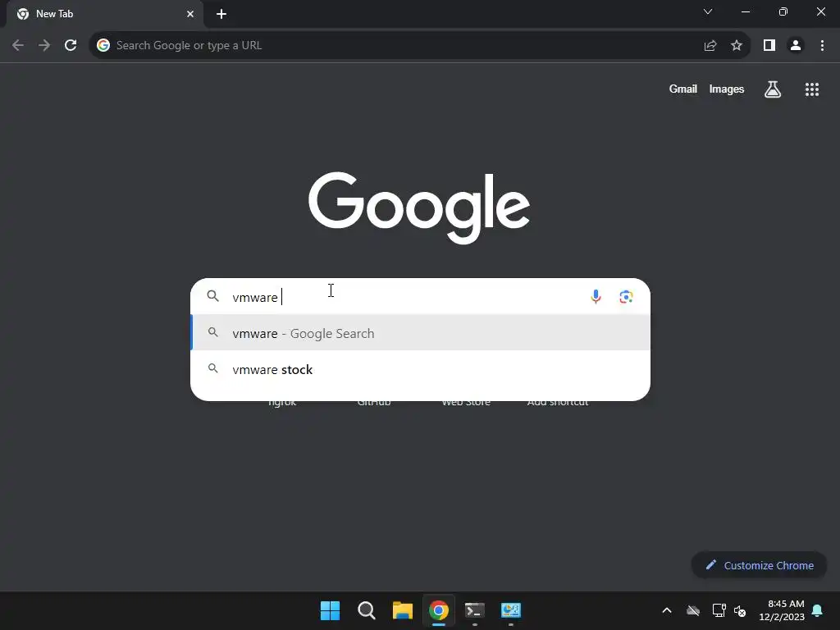
Task: Share this page via address bar icon
Action: tap(710, 46)
